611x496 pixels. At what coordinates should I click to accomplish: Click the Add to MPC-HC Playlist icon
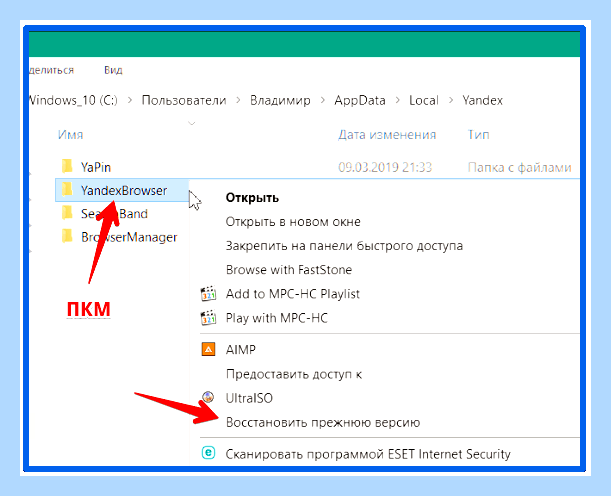(208, 294)
